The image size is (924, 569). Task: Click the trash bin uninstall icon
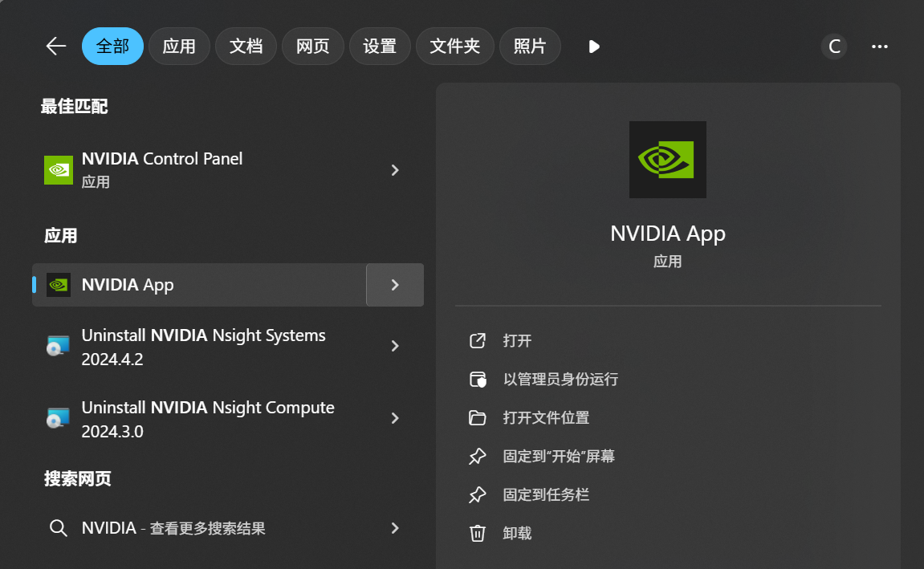tap(478, 533)
